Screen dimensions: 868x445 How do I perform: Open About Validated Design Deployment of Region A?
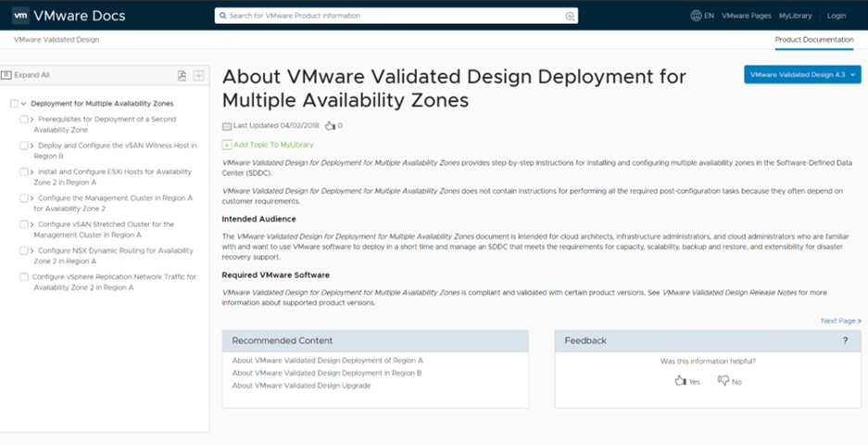pyautogui.click(x=327, y=361)
